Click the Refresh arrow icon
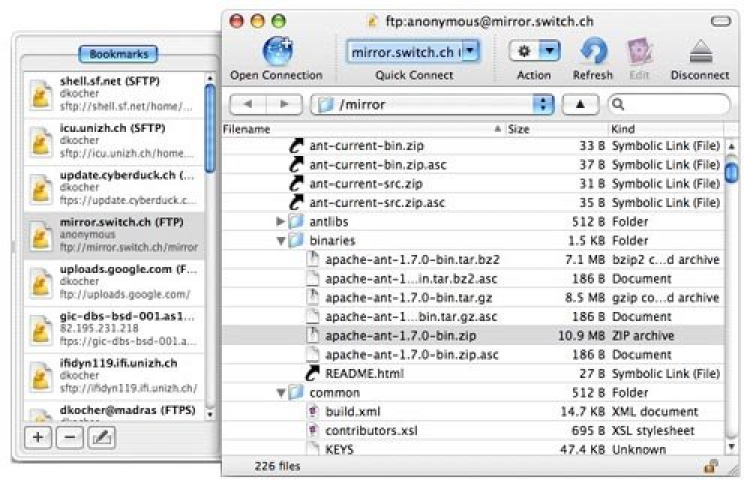Viewport: 750px width, 495px height. click(593, 51)
